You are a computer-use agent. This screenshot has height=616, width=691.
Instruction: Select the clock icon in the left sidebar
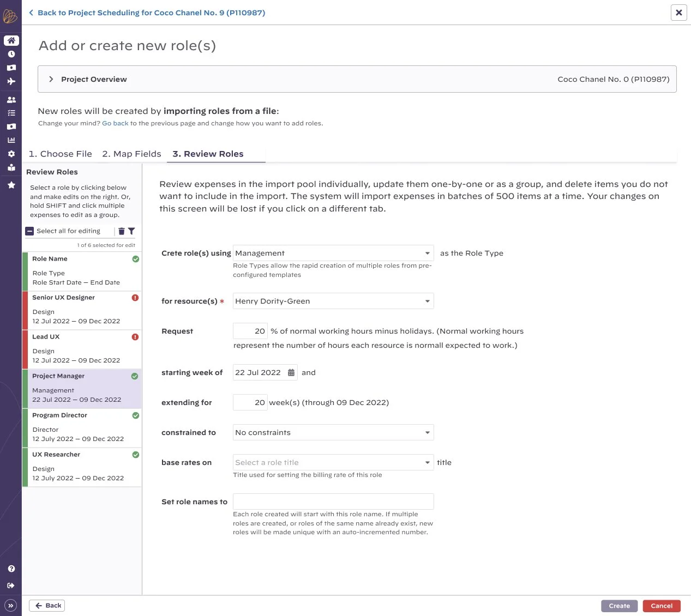coord(11,54)
